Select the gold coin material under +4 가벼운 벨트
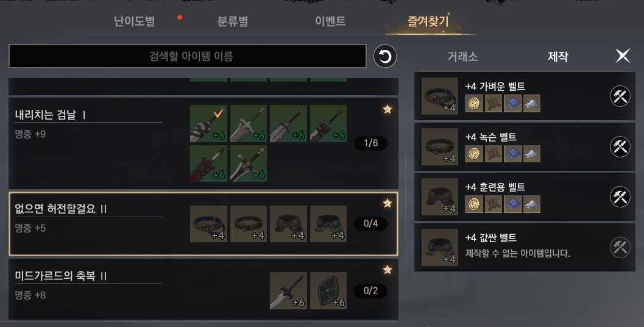Screen dimensions: 644x327 coord(474,103)
